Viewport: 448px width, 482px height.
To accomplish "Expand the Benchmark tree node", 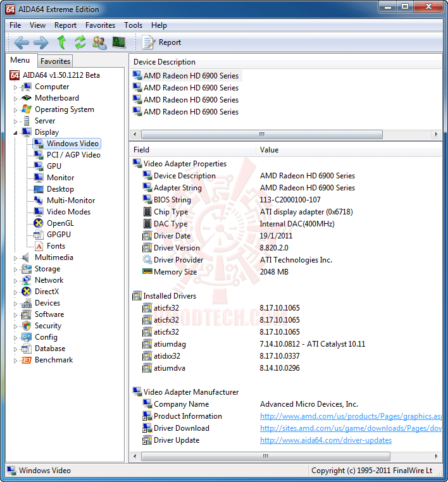I will 15,361.
